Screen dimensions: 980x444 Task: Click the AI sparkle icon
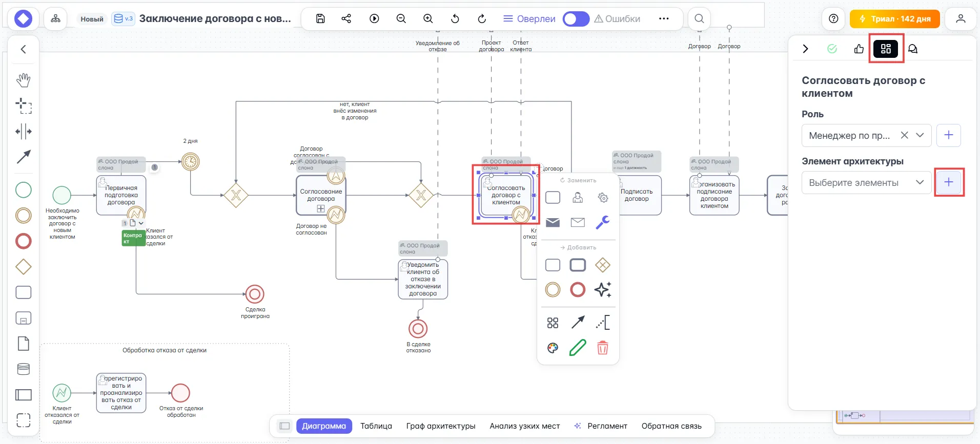coord(602,290)
